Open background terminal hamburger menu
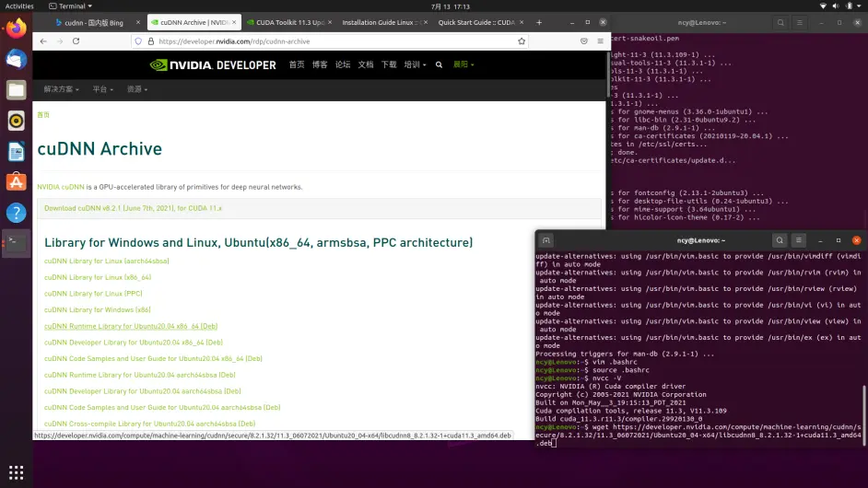 [800, 23]
